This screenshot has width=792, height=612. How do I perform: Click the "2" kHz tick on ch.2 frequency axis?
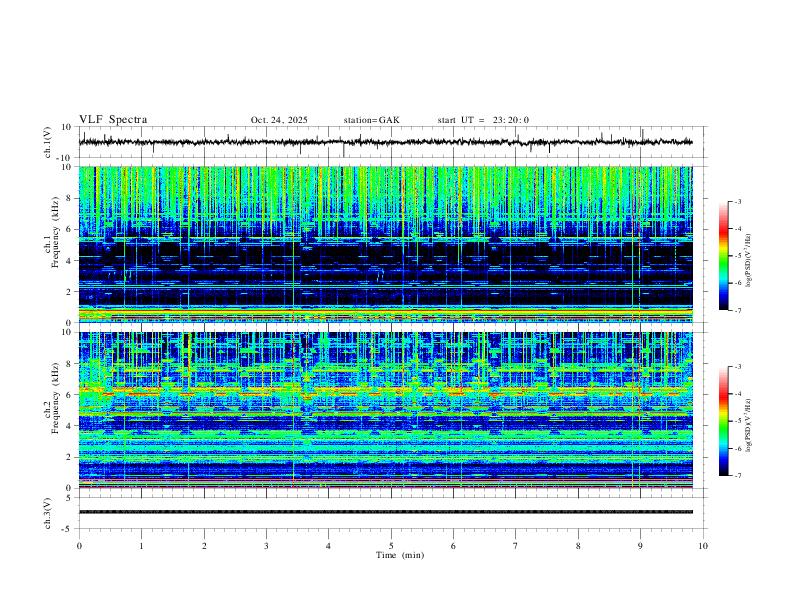pos(69,457)
